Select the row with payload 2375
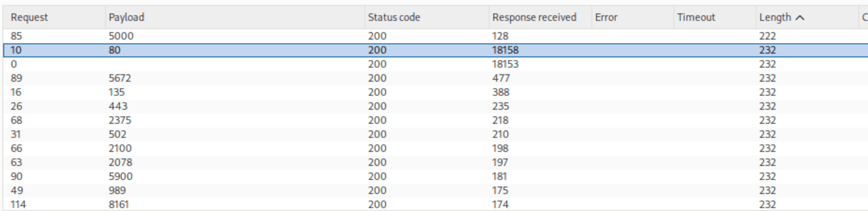This screenshot has width=868, height=211. point(435,120)
